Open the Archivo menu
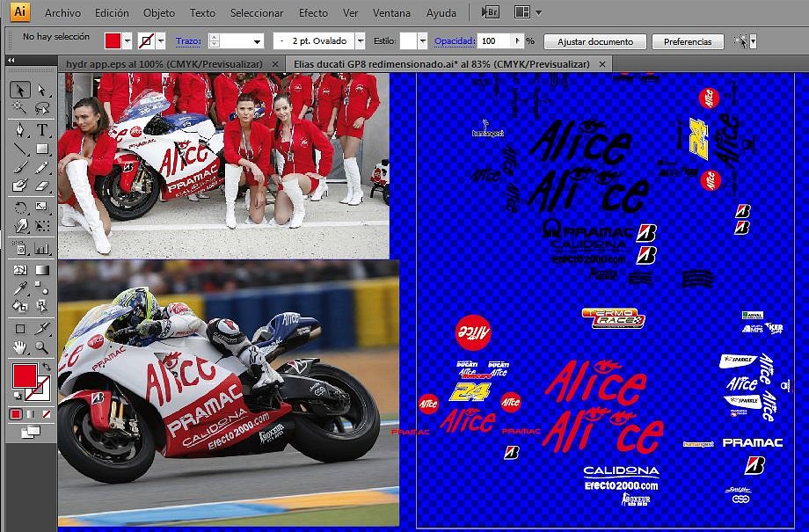This screenshot has height=532, width=809. [63, 13]
